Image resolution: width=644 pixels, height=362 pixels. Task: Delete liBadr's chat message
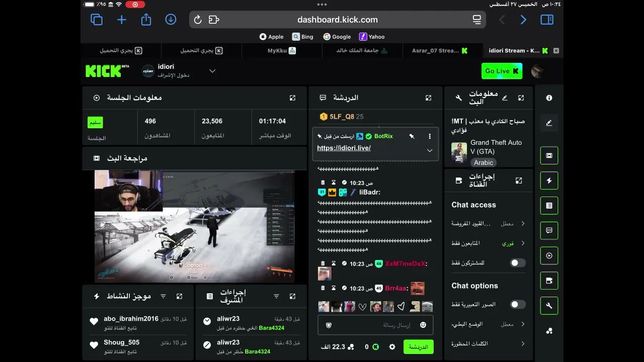coord(323,183)
